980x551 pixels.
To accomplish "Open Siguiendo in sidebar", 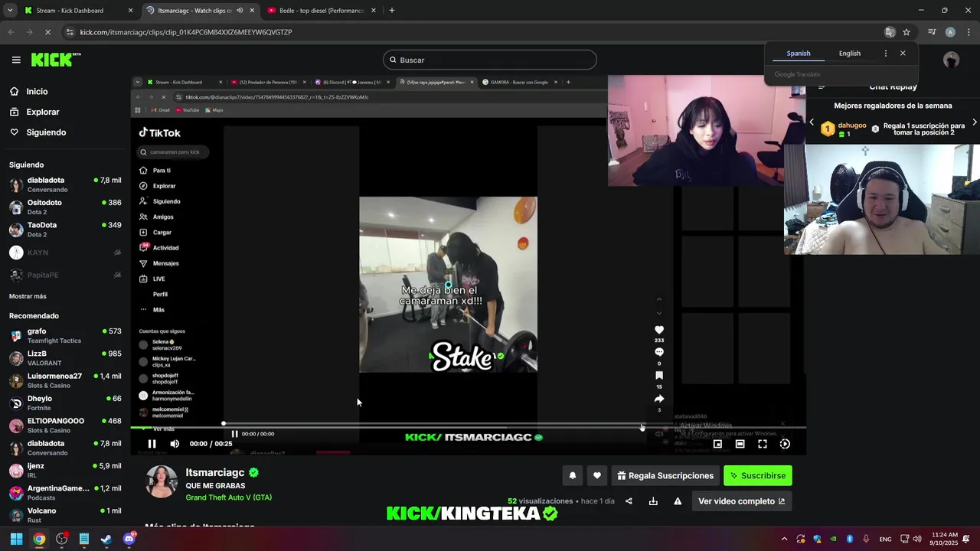I will pyautogui.click(x=46, y=132).
